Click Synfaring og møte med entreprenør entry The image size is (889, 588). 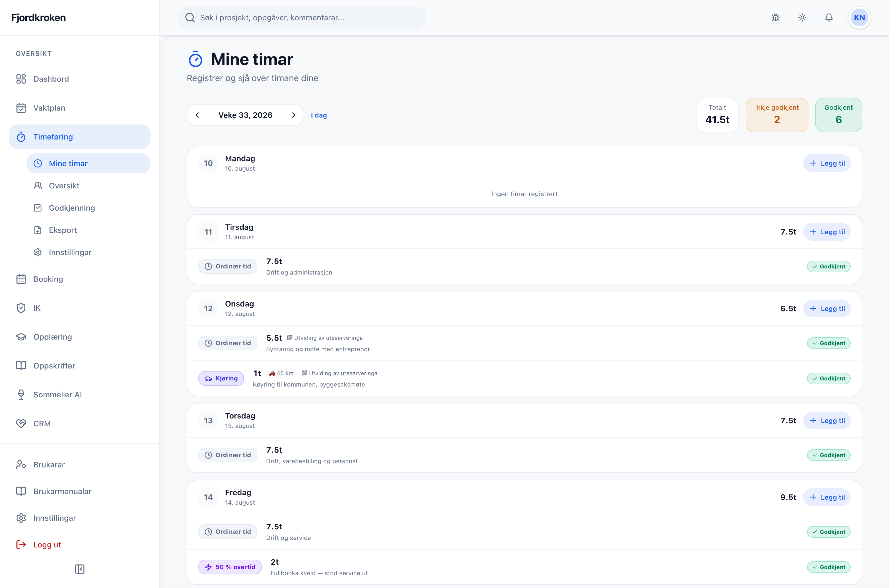[x=524, y=343]
